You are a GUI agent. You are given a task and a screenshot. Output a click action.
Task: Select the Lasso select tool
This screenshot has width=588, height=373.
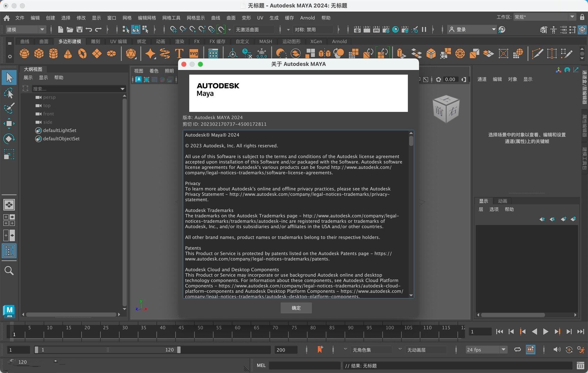[x=9, y=93]
